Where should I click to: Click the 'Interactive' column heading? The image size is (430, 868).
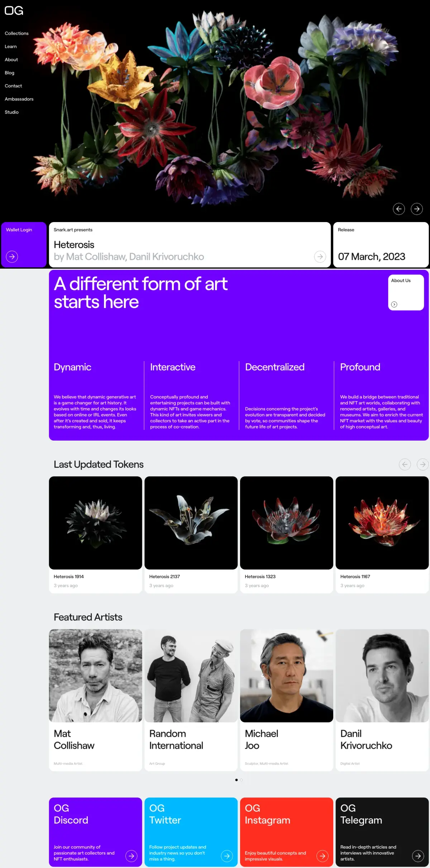point(173,367)
